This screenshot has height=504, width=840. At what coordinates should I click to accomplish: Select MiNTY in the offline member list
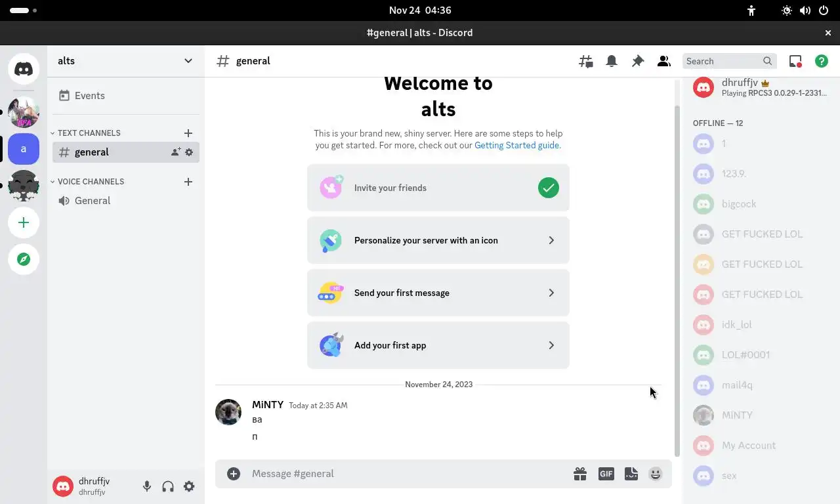pos(761,415)
